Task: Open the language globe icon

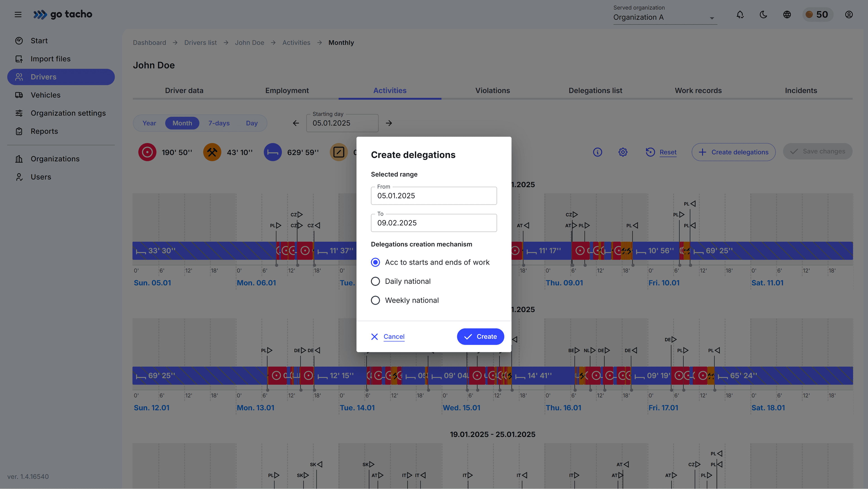Action: 787,14
